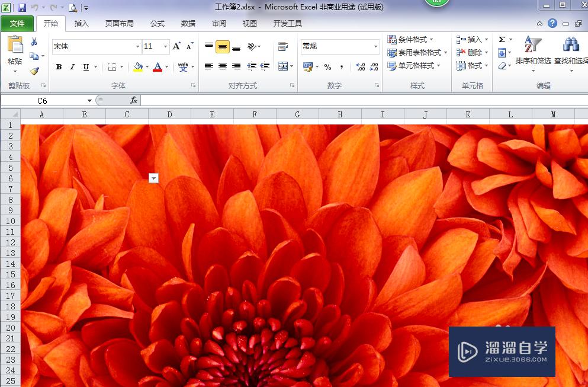Expand the 常规 number format dropdown

pyautogui.click(x=375, y=46)
